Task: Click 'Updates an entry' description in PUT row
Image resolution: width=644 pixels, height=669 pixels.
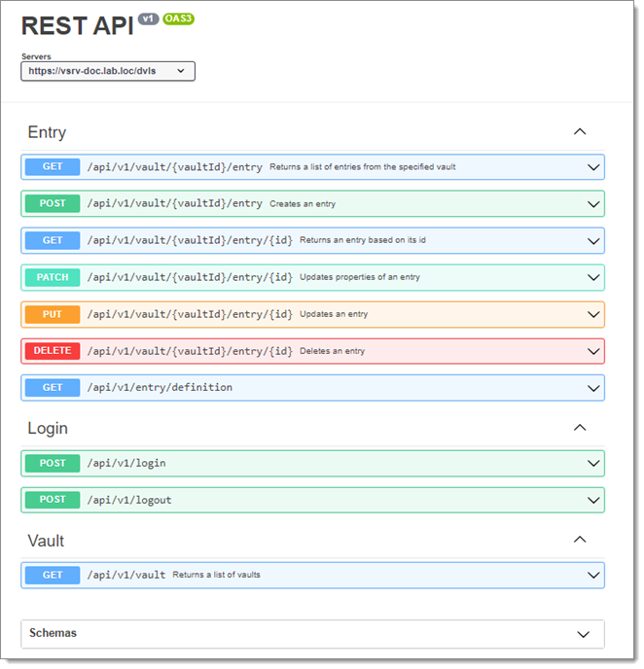Action: 334,314
